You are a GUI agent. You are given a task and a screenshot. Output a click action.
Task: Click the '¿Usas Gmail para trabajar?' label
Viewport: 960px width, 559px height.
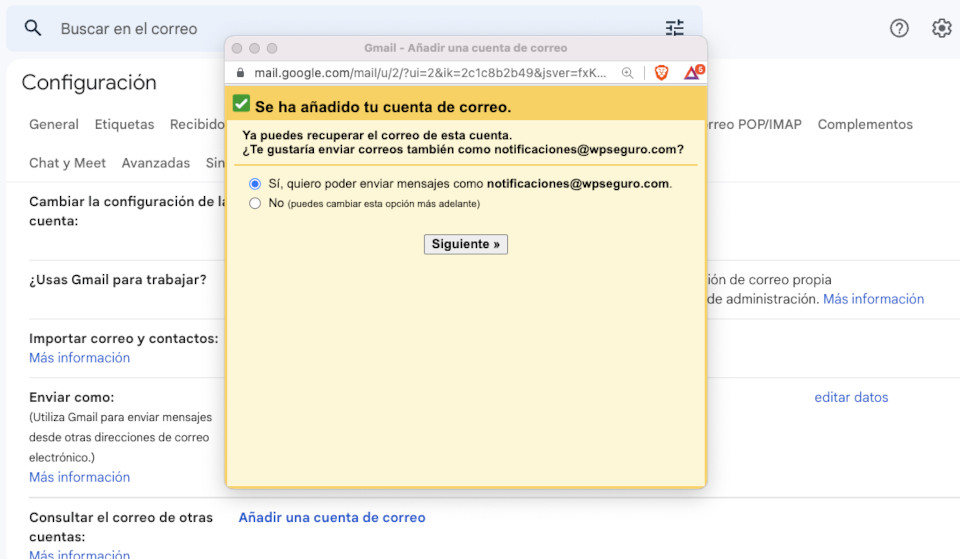pos(118,280)
